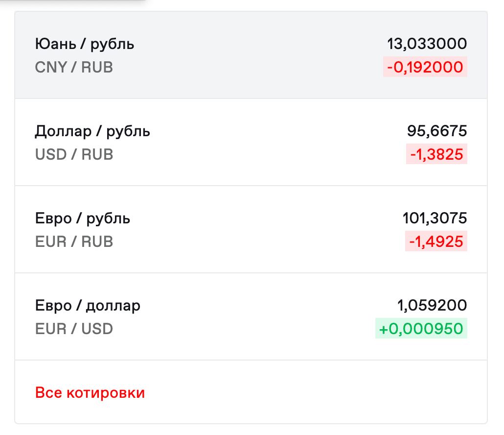Click the USD / RUB ticker label

74,154
